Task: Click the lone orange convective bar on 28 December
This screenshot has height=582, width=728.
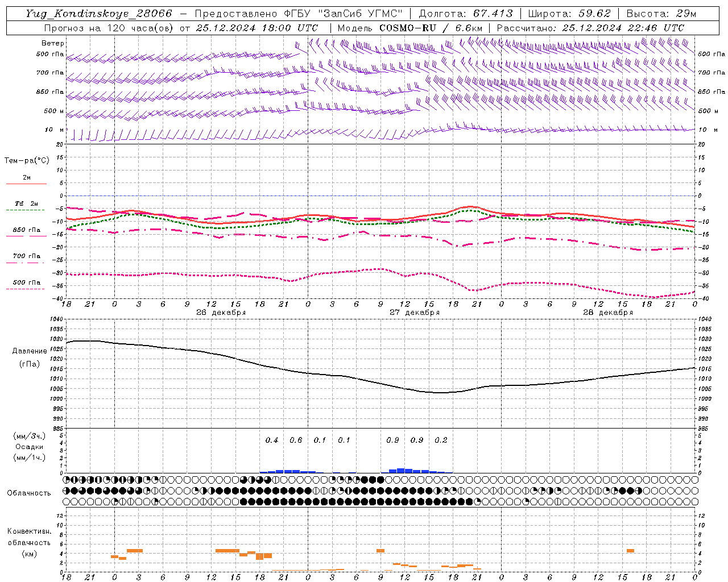Action: [630, 551]
